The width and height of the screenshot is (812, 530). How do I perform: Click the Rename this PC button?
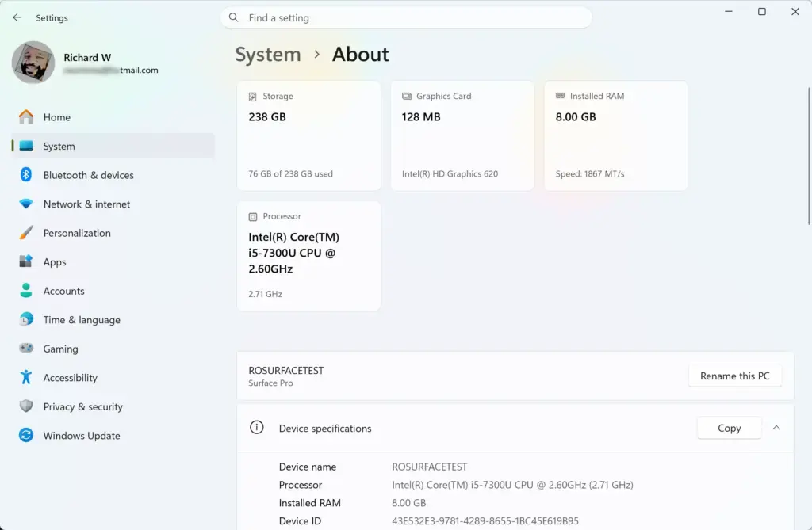coord(735,376)
